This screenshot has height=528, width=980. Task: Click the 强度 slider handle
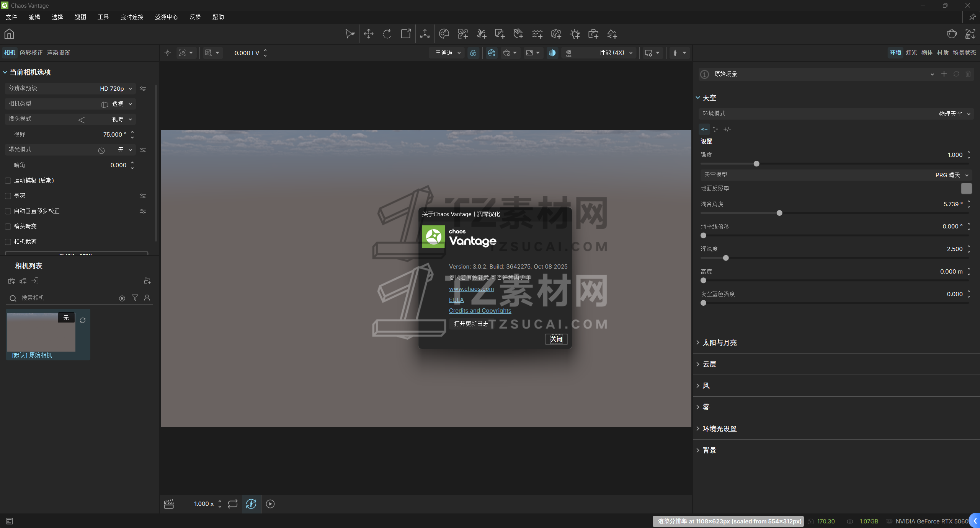tap(756, 163)
